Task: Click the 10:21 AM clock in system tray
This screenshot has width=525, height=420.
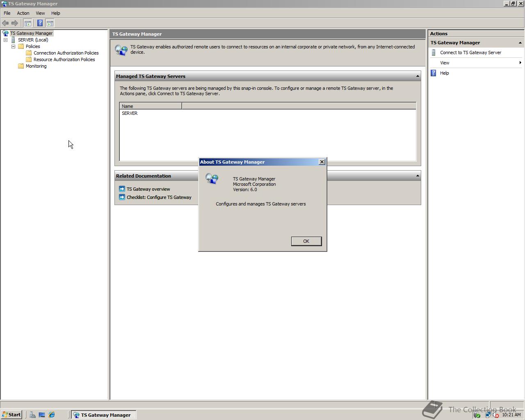Action: (511, 415)
